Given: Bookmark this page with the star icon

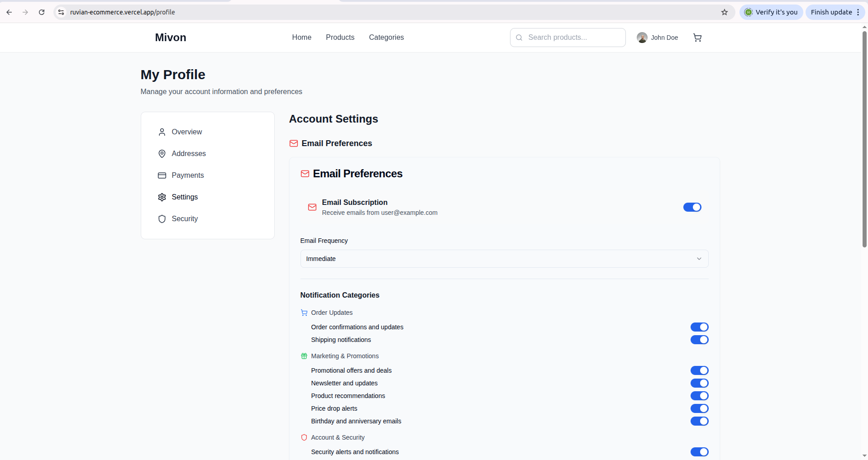Looking at the screenshot, I should click(x=725, y=12).
